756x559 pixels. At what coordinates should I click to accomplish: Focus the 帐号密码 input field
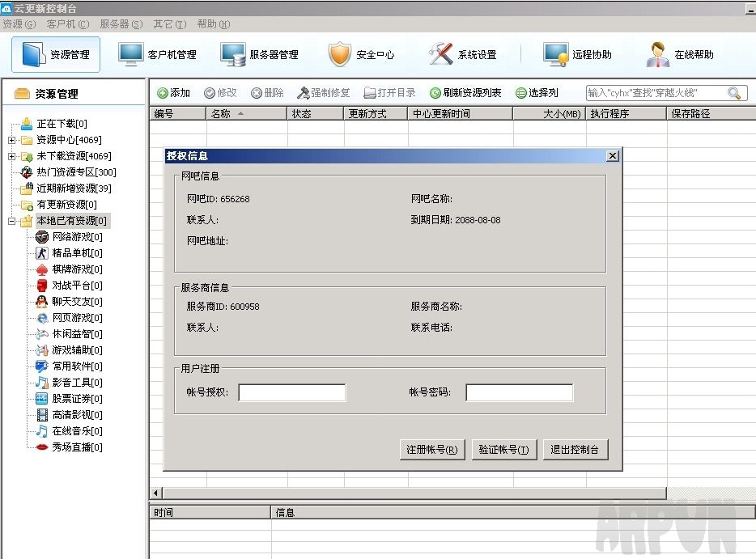[520, 392]
